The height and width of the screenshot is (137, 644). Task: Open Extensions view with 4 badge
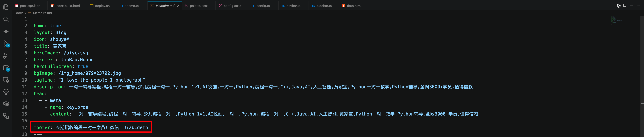[6, 68]
